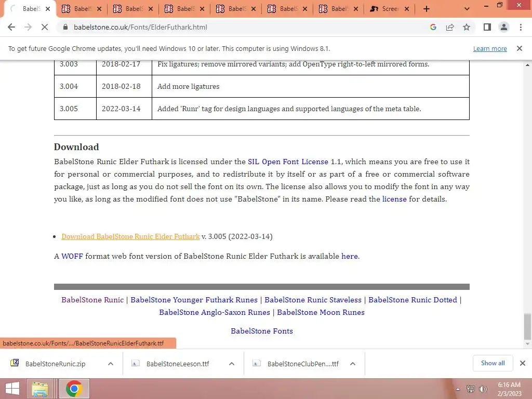Open downloaded BabelStoneClubPen ttf file
Screen dimensions: 532x399
click(303, 364)
